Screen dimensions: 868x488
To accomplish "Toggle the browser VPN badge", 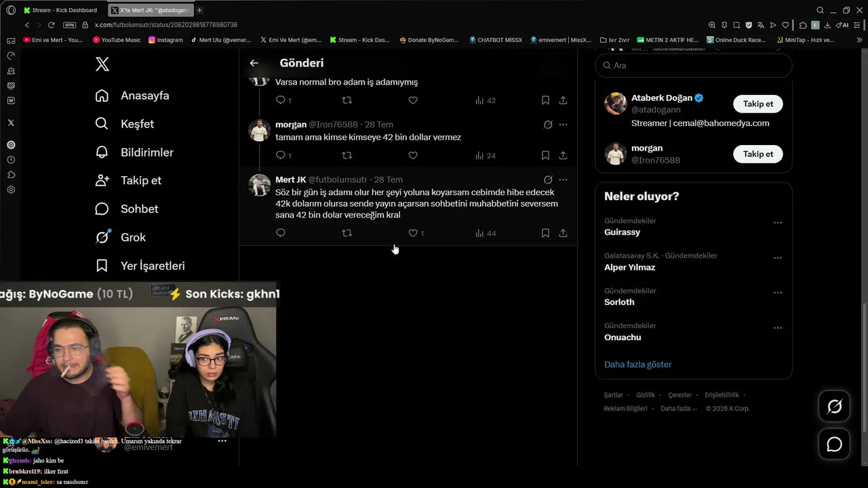I will point(69,25).
